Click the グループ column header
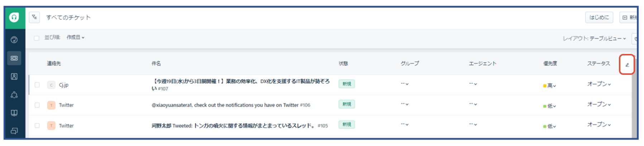The height and width of the screenshot is (146, 644). [410, 63]
